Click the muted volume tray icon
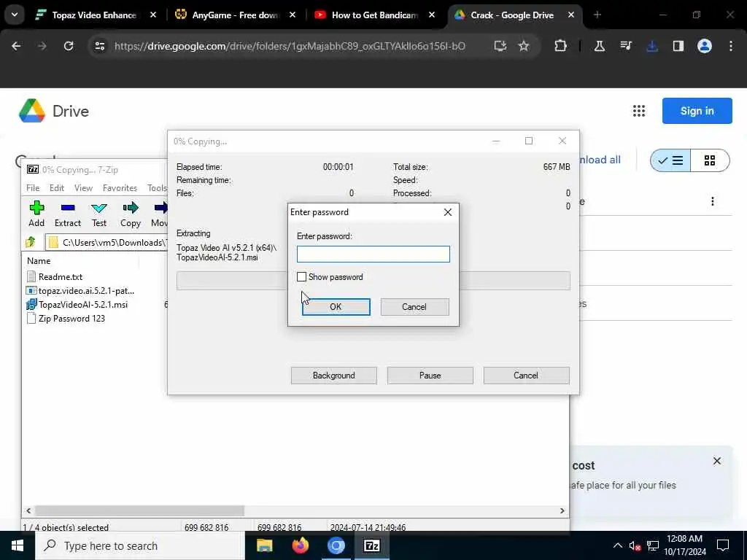This screenshot has width=747, height=560. point(635,545)
